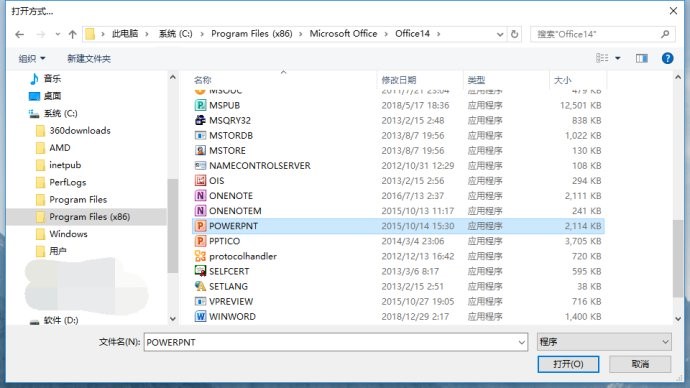The height and width of the screenshot is (388, 690).
Task: Click the SETLANG language icon
Action: click(x=200, y=286)
